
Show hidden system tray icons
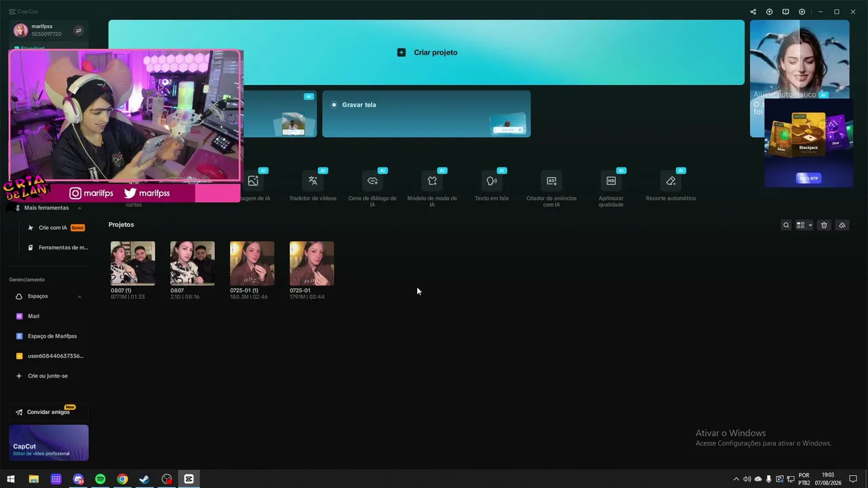[x=736, y=479]
